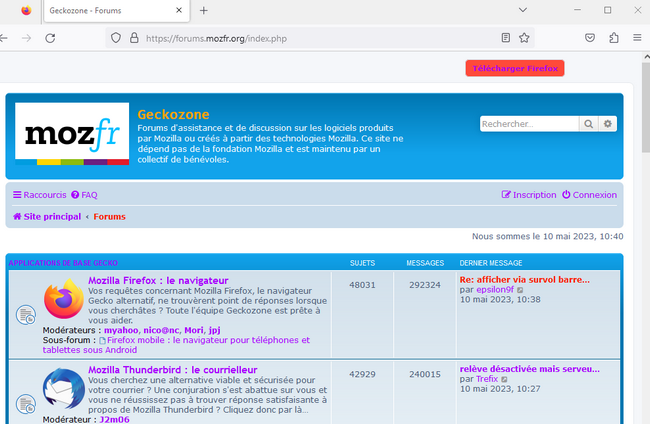Open the Firefox application menu
The image size is (650, 424).
pyautogui.click(x=638, y=38)
